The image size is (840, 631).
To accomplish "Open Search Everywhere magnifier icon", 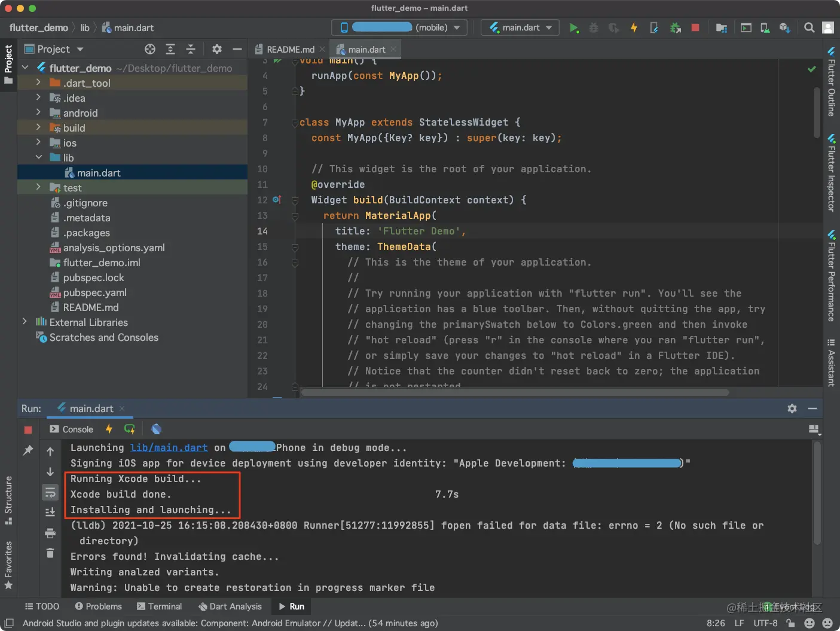I will 809,28.
